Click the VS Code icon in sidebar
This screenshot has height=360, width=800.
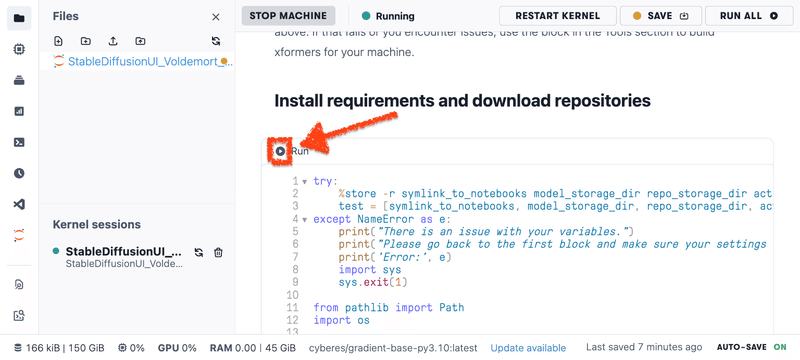pyautogui.click(x=19, y=204)
